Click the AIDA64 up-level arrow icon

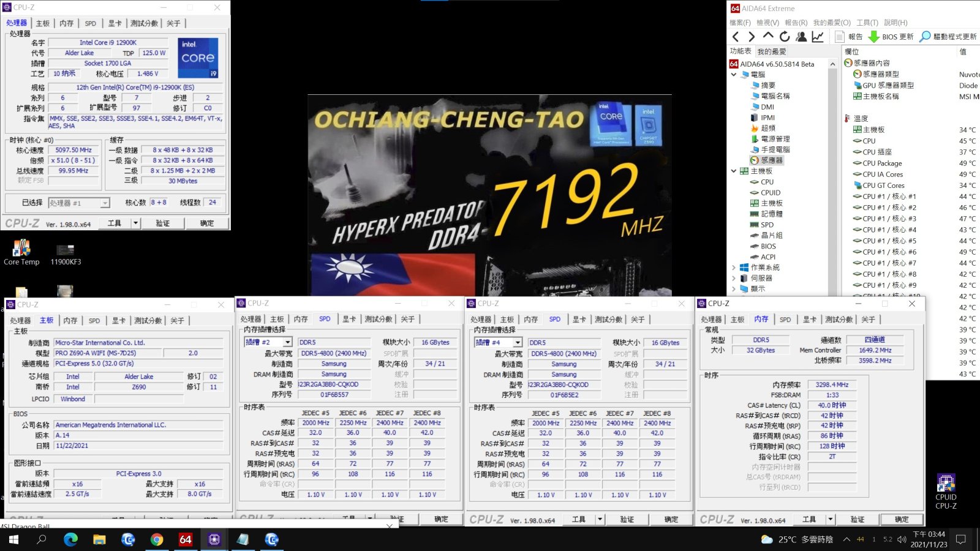click(768, 37)
